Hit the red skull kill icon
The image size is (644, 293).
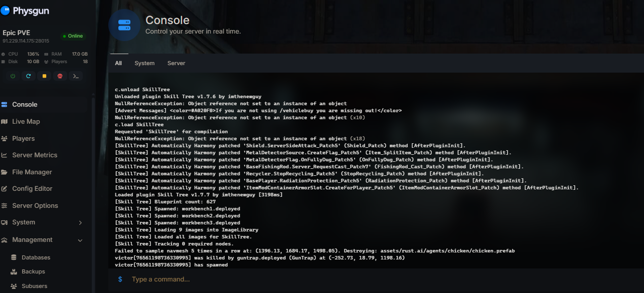pyautogui.click(x=60, y=76)
